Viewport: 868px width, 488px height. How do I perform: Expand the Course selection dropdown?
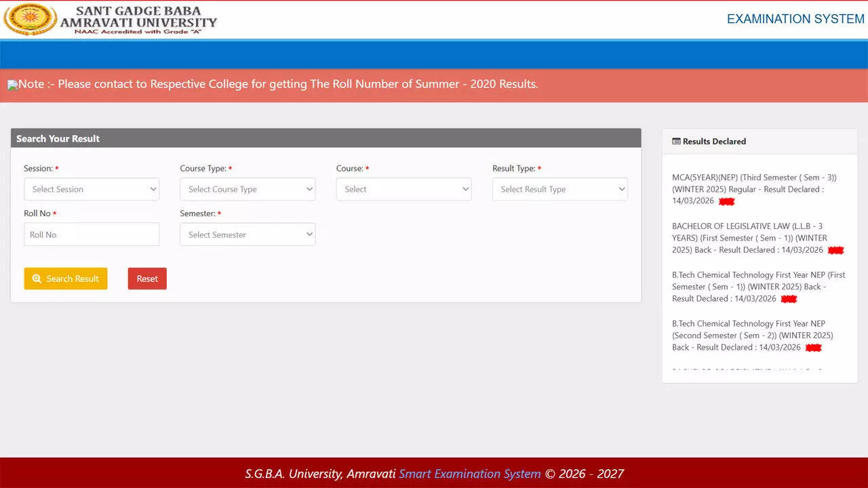pyautogui.click(x=403, y=189)
